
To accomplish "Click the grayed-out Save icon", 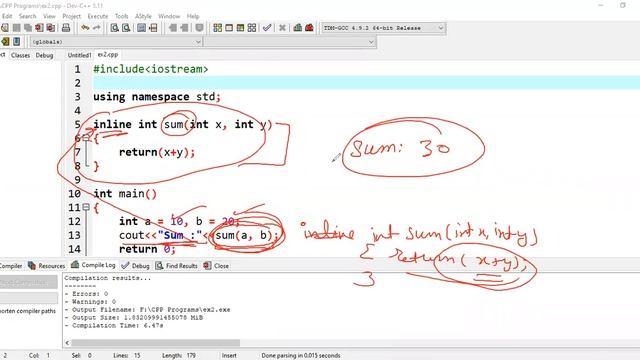I will [x=16, y=28].
